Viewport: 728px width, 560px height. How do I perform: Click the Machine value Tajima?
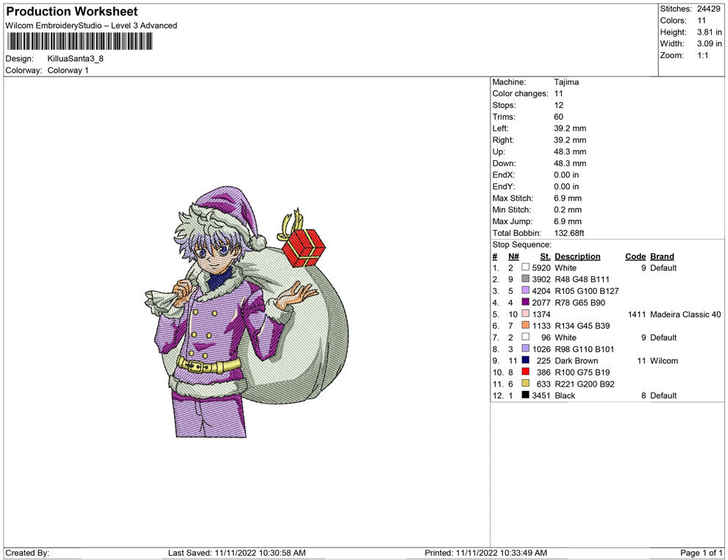click(x=566, y=82)
